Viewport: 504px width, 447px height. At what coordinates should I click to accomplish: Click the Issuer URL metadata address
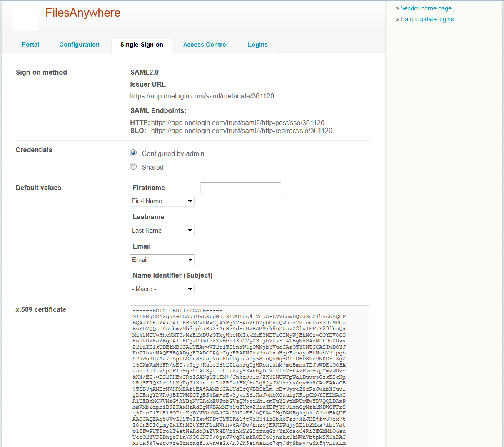[x=202, y=96]
